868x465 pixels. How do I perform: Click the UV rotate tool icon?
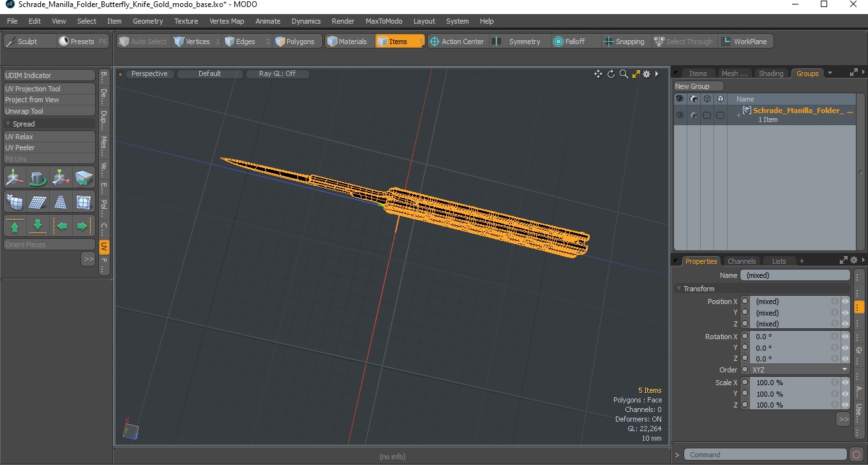[x=38, y=178]
